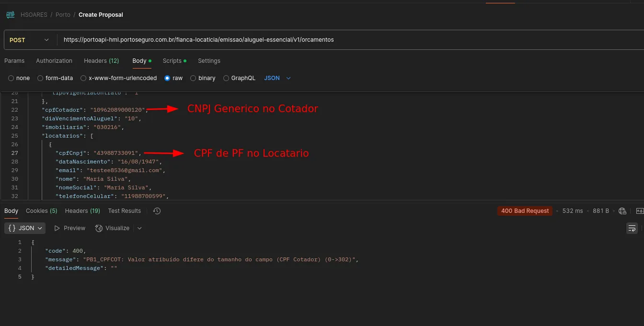Pick the binary body radio option
The image size is (644, 326).
193,78
